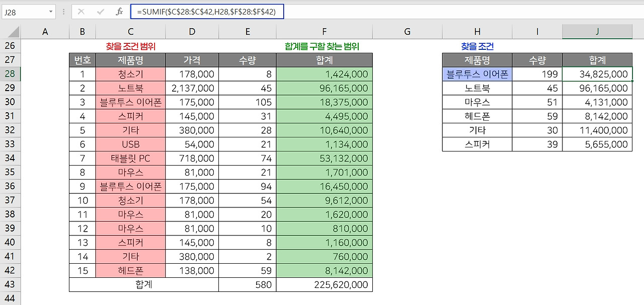Click the cell 11,400,000

(x=597, y=130)
